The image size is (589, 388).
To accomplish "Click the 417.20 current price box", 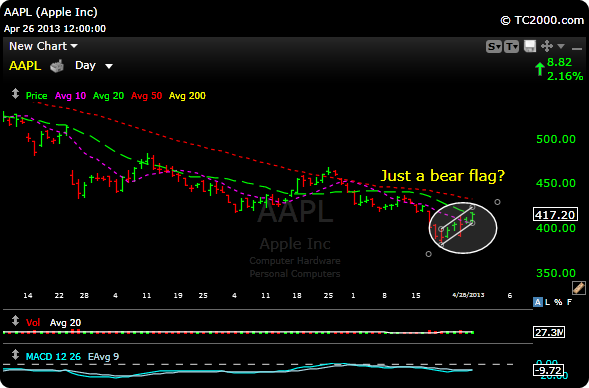I will pyautogui.click(x=555, y=215).
